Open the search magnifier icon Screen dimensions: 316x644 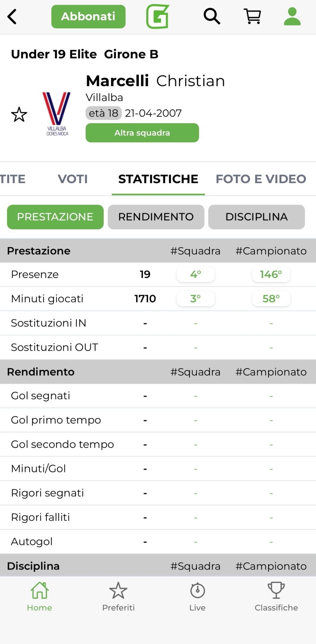pos(212,16)
